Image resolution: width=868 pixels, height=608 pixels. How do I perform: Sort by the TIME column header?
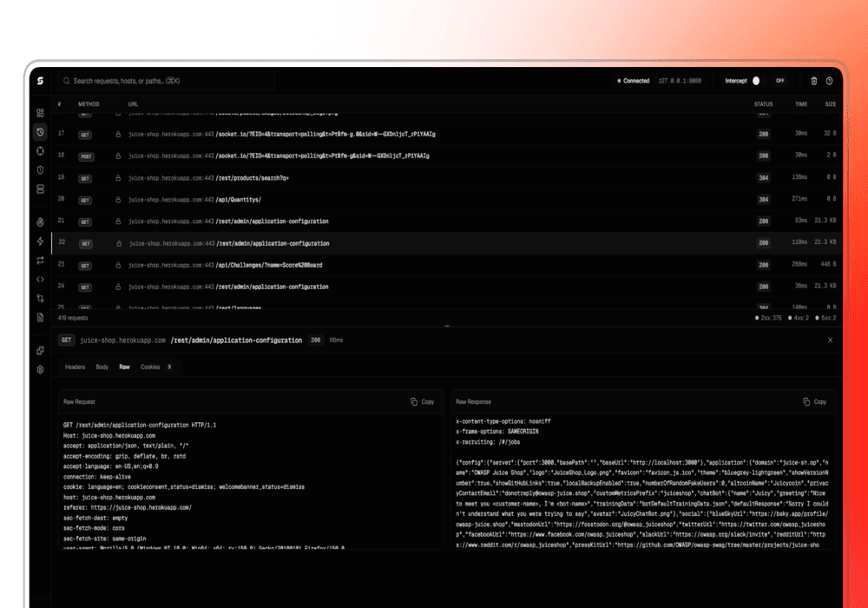pyautogui.click(x=801, y=104)
